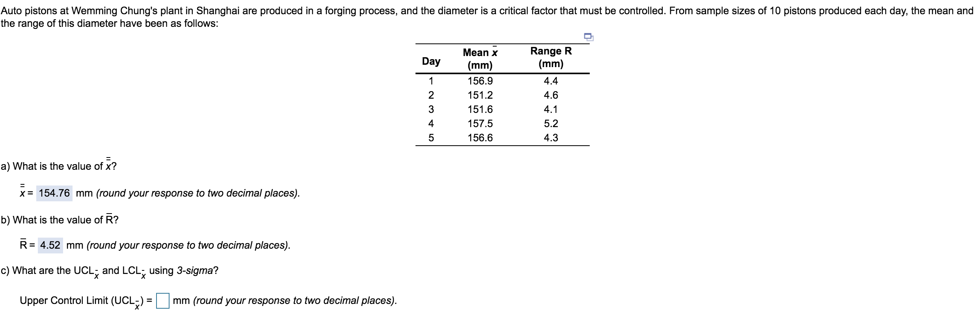Viewport: 980px width, 330px height.
Task: Select the highlighted answer 4.52
Action: click(51, 245)
